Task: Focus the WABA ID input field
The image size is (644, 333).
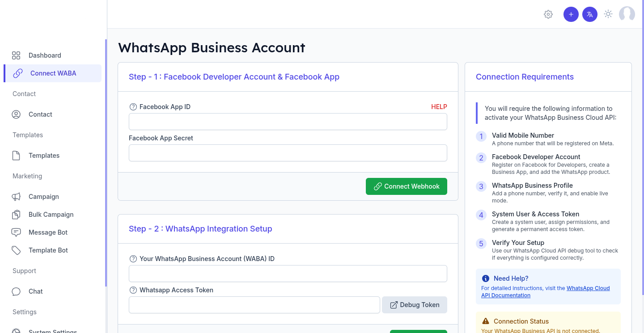Action: tap(288, 274)
